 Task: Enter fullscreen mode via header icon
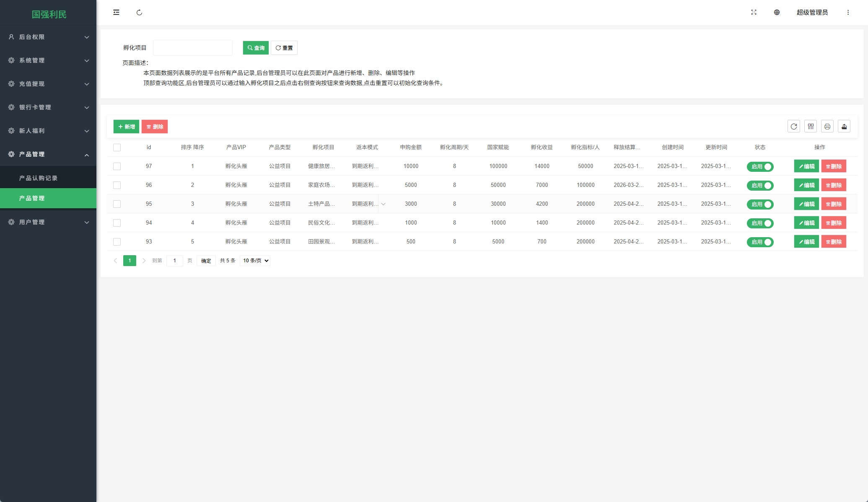754,13
